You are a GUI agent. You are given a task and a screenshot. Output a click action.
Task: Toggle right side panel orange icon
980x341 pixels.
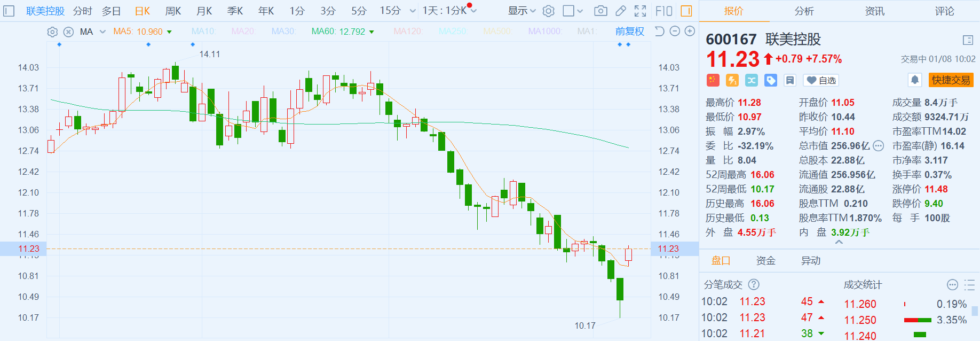686,11
